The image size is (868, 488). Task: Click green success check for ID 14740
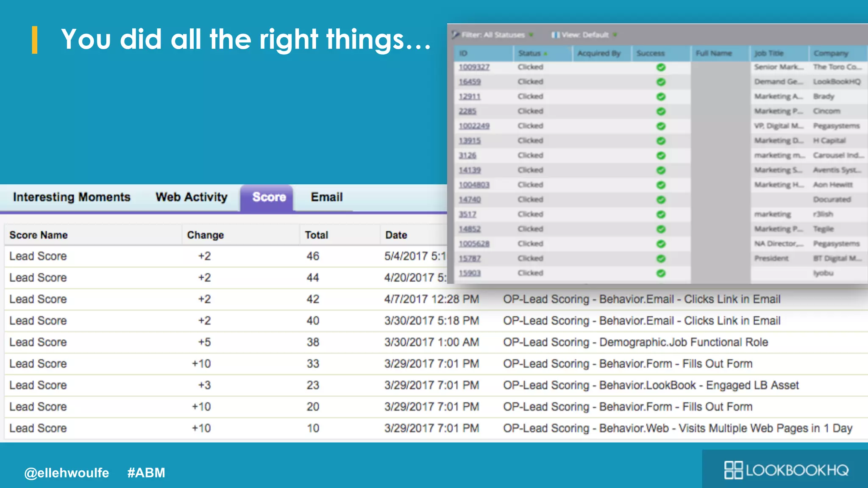tap(661, 200)
